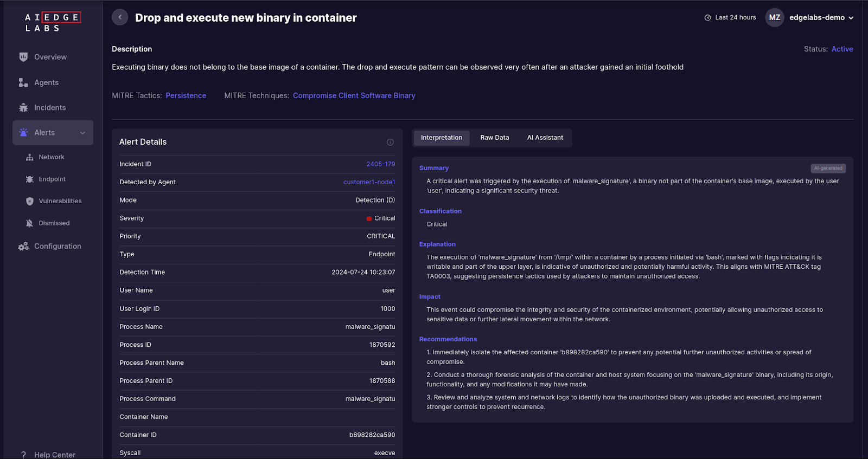The image size is (868, 459).
Task: Click the Configuration gears icon
Action: 23,247
